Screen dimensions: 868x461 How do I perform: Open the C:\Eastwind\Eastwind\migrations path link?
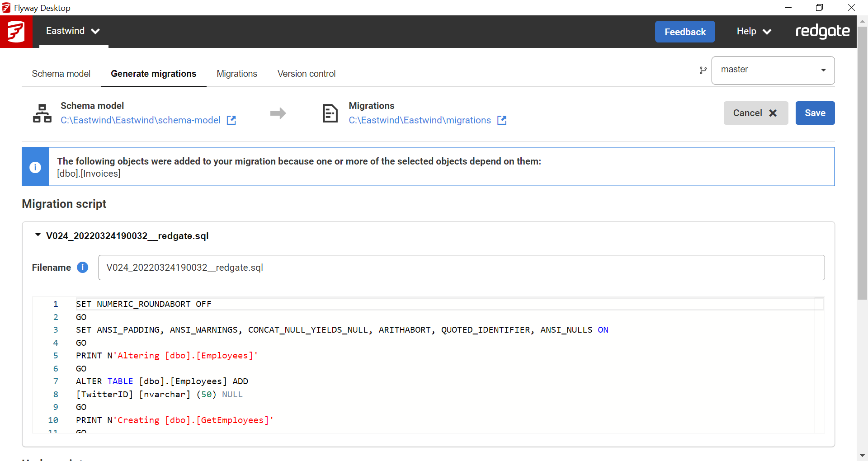coord(420,120)
